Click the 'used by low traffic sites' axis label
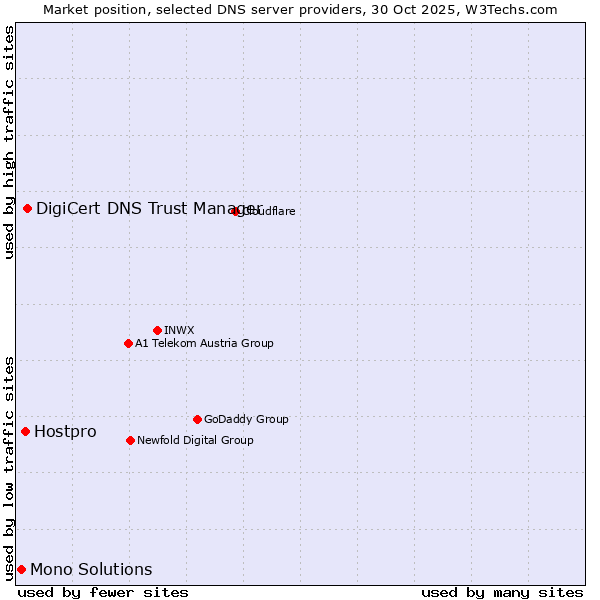The image size is (600, 600). click(x=9, y=467)
